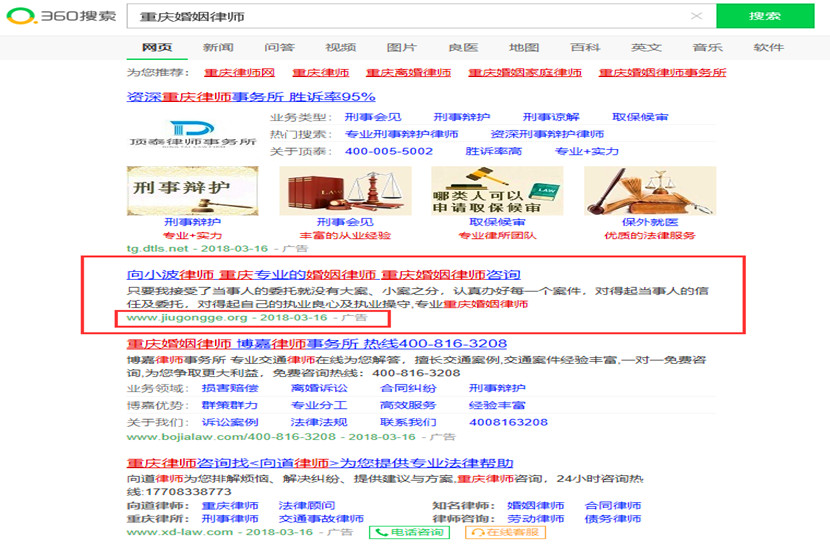Open 专业刑事辩护律师 link
Image resolution: width=830 pixels, height=550 pixels.
(x=402, y=134)
